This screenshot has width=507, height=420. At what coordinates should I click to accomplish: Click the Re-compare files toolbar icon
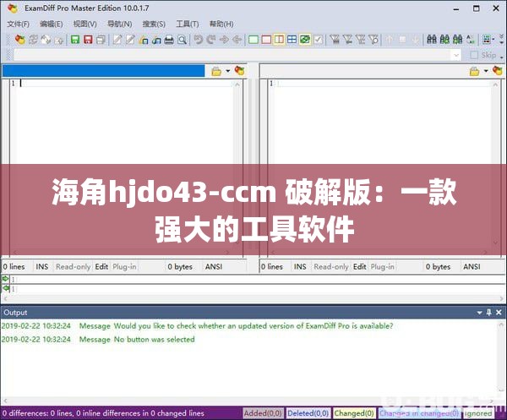click(33, 40)
